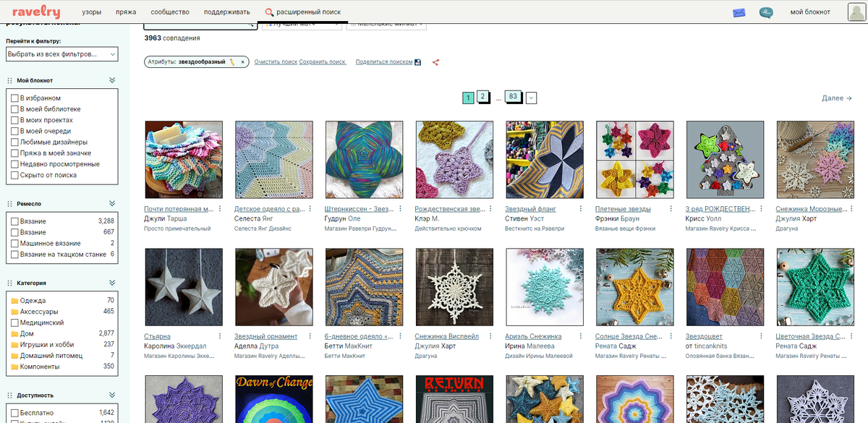Click the Сохранить поиск link
868x423 pixels.
323,62
